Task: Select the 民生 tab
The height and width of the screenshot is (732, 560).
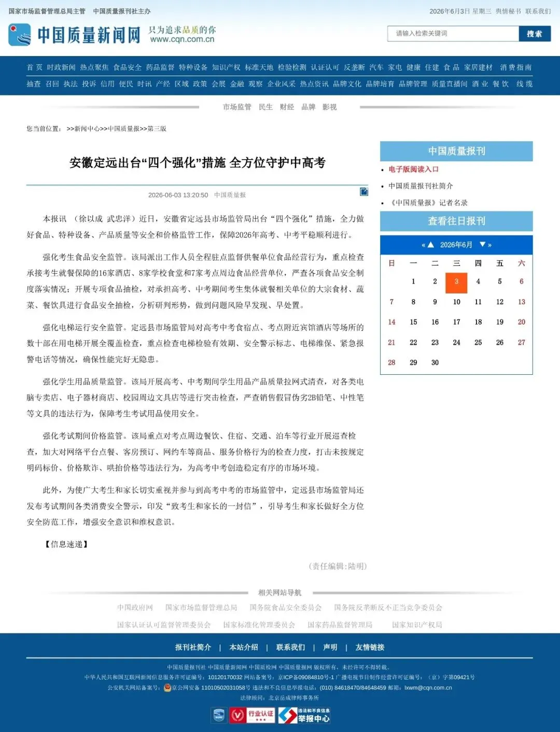Action: click(265, 107)
